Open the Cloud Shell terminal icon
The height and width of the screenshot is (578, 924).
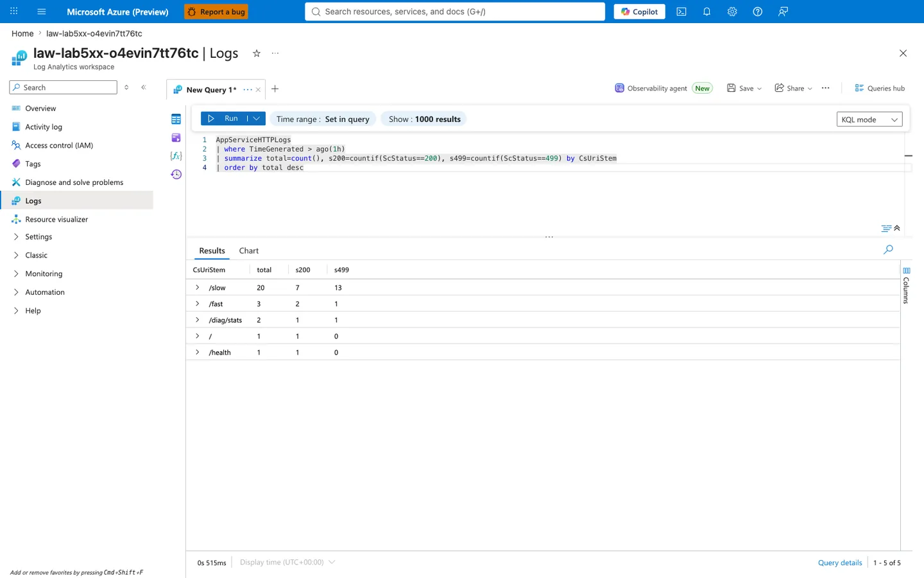click(681, 12)
